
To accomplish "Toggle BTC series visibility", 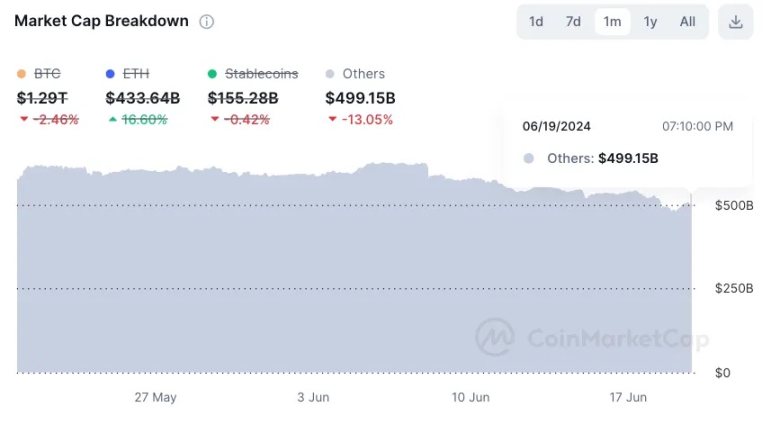I will pyautogui.click(x=47, y=74).
